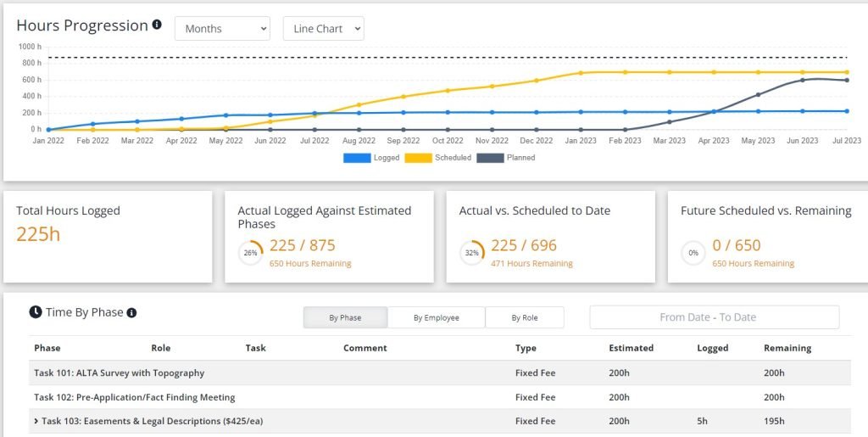Image resolution: width=868 pixels, height=437 pixels.
Task: Select the By Phase tab
Action: pyautogui.click(x=346, y=318)
